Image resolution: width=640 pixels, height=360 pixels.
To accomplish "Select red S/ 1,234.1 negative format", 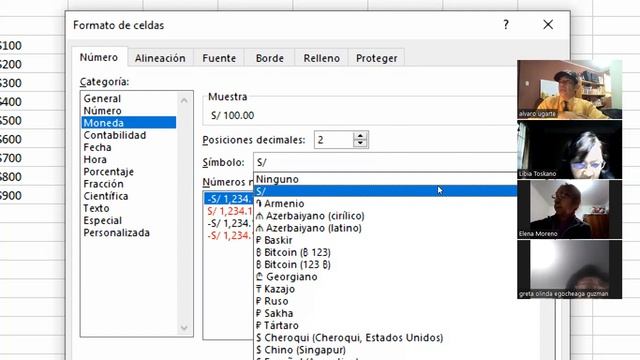I will 229,211.
